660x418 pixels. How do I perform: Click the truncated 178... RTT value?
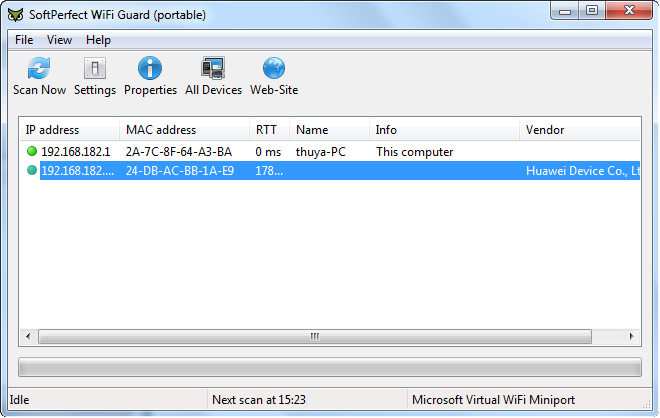tap(269, 170)
